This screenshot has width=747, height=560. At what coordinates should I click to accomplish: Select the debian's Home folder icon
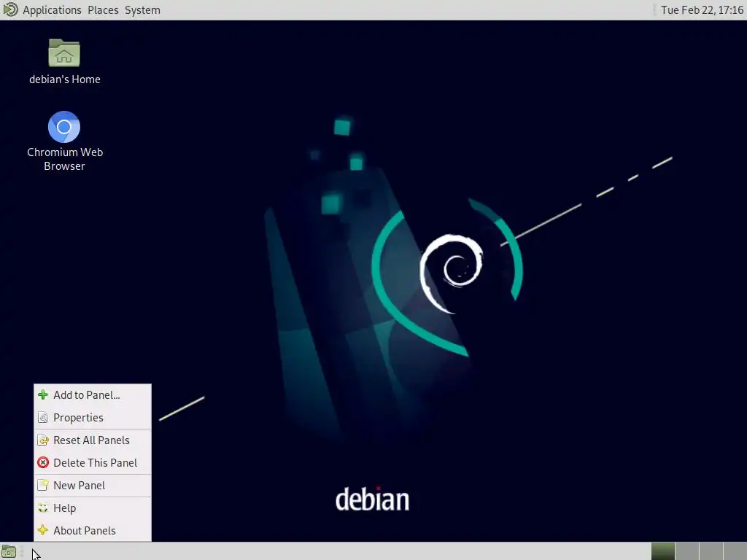pyautogui.click(x=64, y=52)
